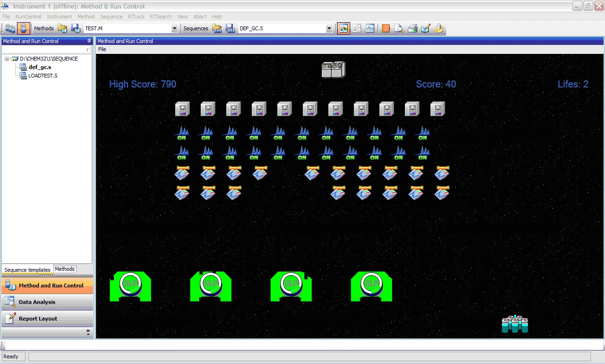This screenshot has width=605, height=364.
Task: Click the Lifes: 2 text
Action: (x=573, y=84)
